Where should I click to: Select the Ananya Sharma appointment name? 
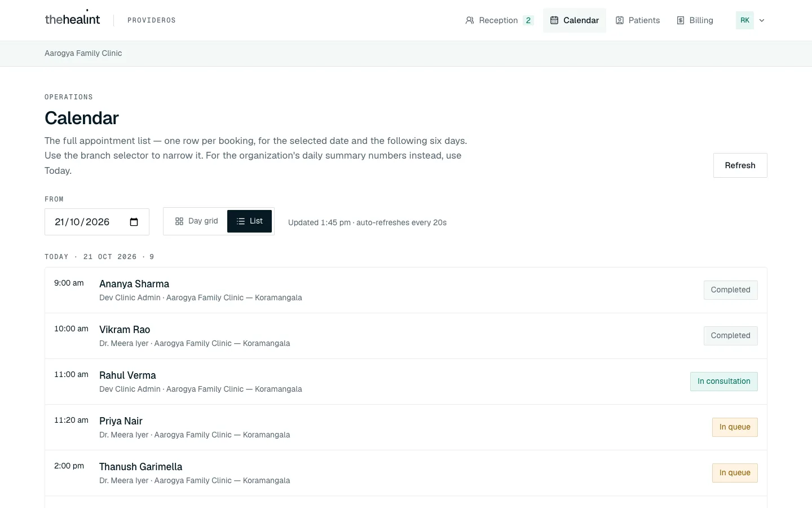click(134, 284)
